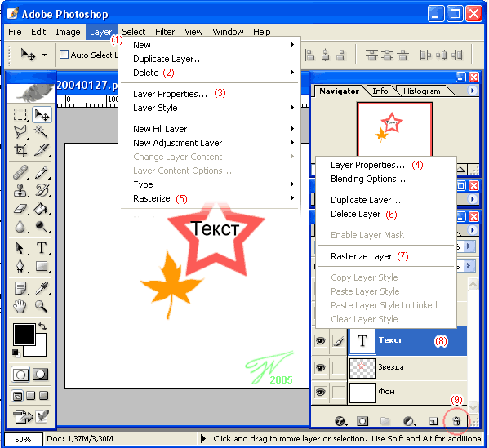Open the Filter menu

[x=165, y=32]
